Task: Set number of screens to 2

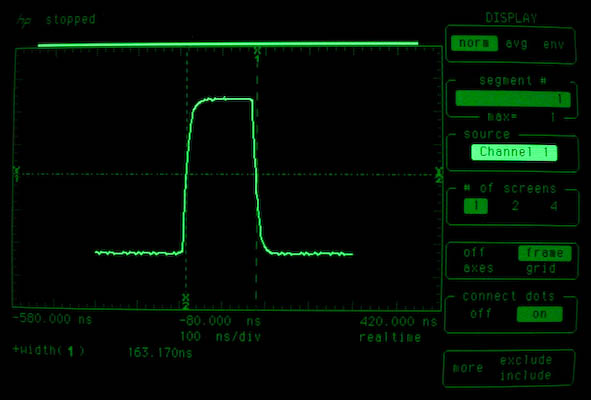Action: 515,206
